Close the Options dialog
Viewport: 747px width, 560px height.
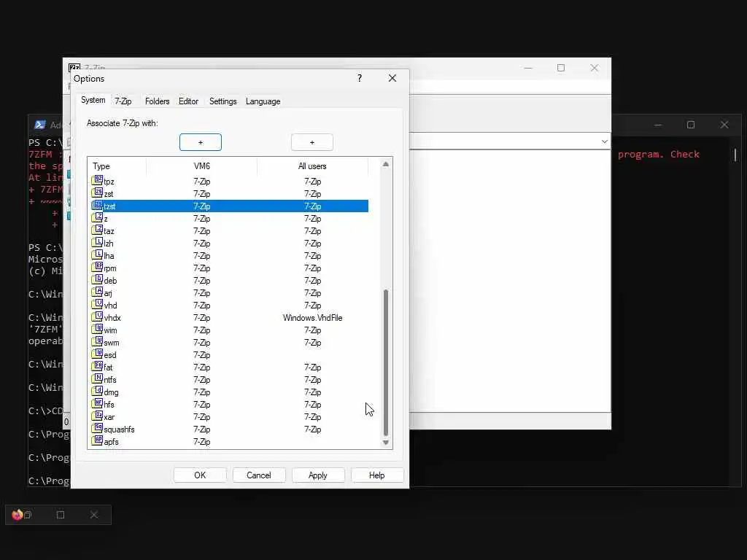pyautogui.click(x=392, y=78)
